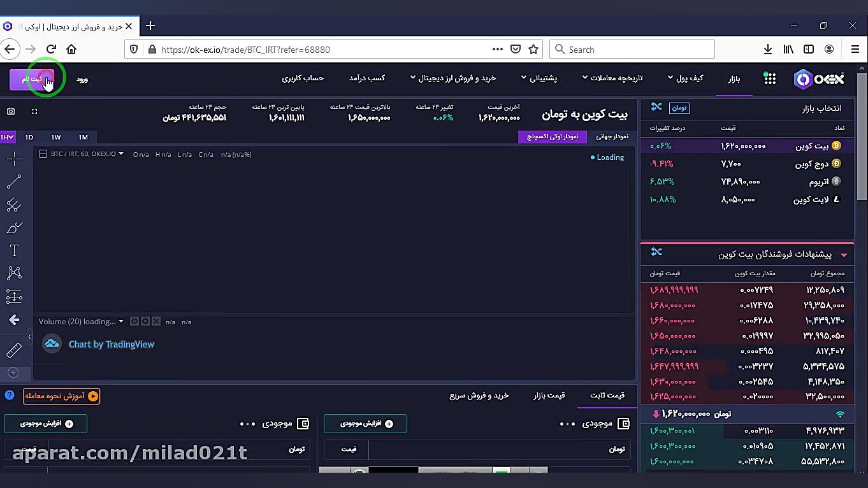Open the Firefox hamburger menu
The width and height of the screenshot is (868, 488).
[855, 49]
